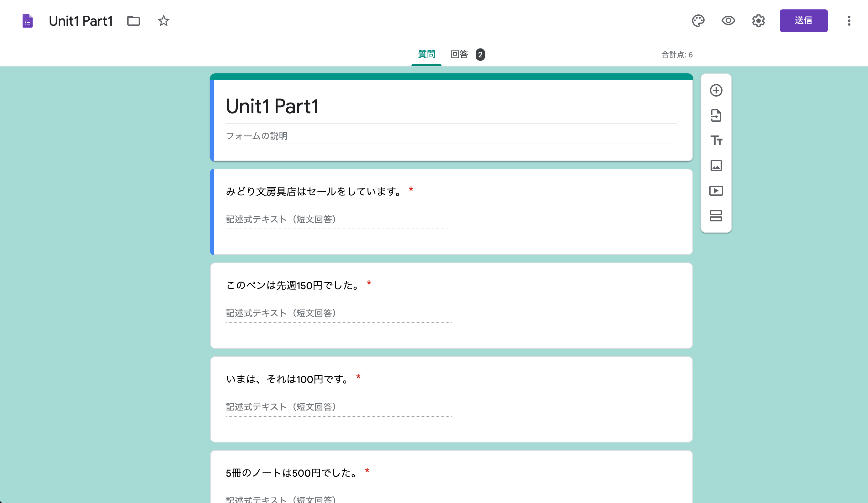This screenshot has height=503, width=868.
Task: Click the import questions icon
Action: pos(716,116)
